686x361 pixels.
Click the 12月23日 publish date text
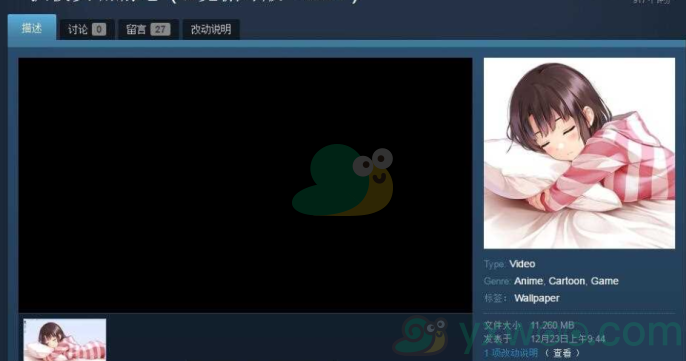click(568, 339)
